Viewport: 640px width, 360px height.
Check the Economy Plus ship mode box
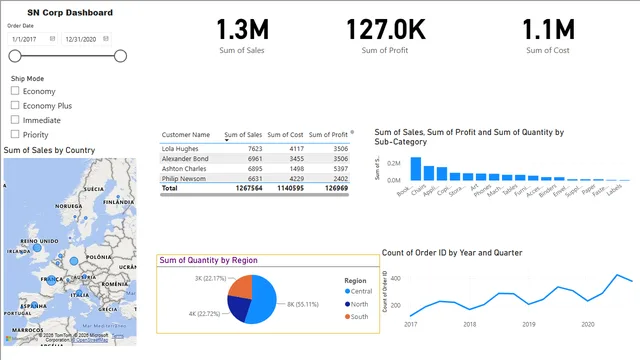pyautogui.click(x=15, y=105)
